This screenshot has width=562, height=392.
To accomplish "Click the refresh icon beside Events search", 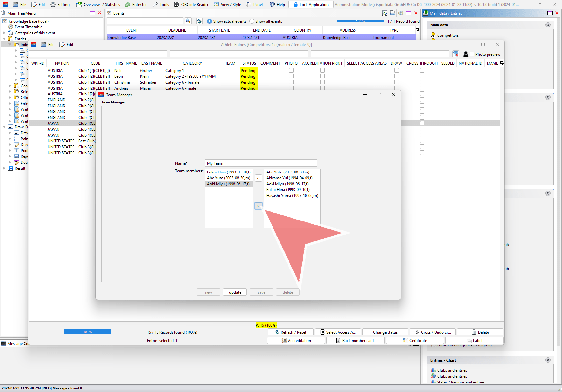I will click(x=199, y=21).
